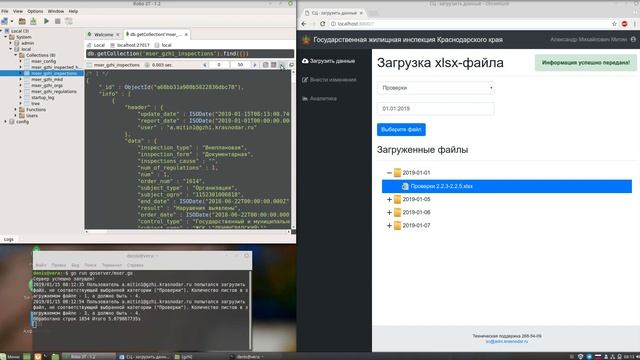640x360 pixels.
Task: Open File menu in Robo 3T
Action: 5,11
